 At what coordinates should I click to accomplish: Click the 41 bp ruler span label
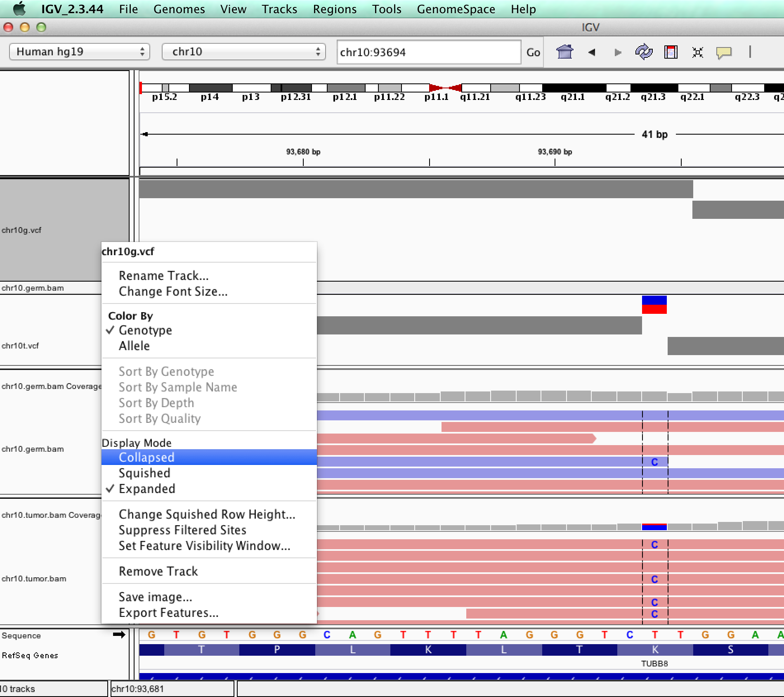coord(655,134)
